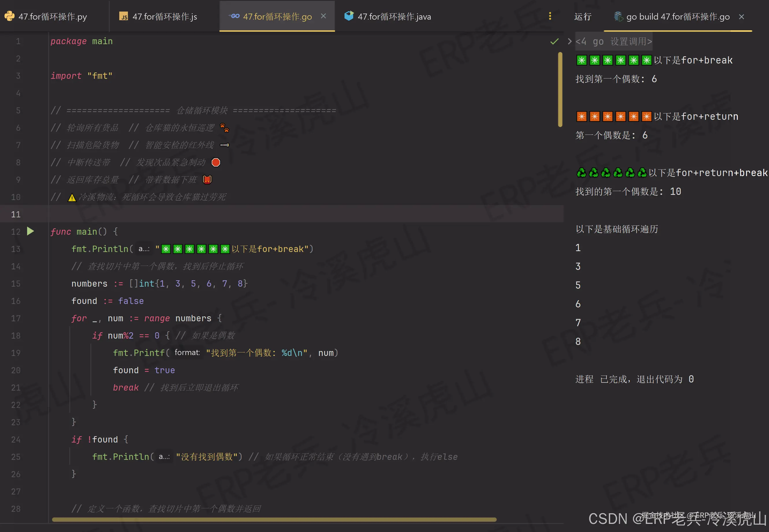This screenshot has height=532, width=769.
Task: Click the JS icon on 47.for循环操作.js tab
Action: [x=124, y=16]
